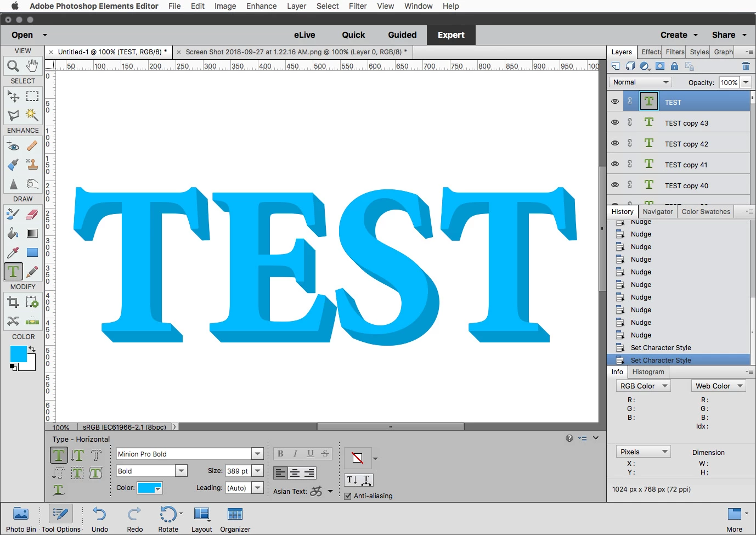Open the Web Color info dropdown

click(719, 386)
